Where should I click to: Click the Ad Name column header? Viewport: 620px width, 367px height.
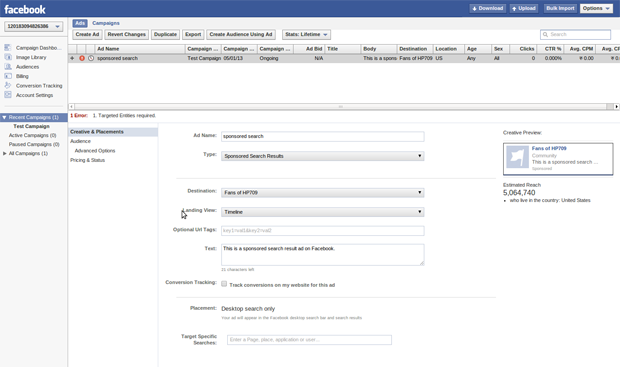[140, 49]
